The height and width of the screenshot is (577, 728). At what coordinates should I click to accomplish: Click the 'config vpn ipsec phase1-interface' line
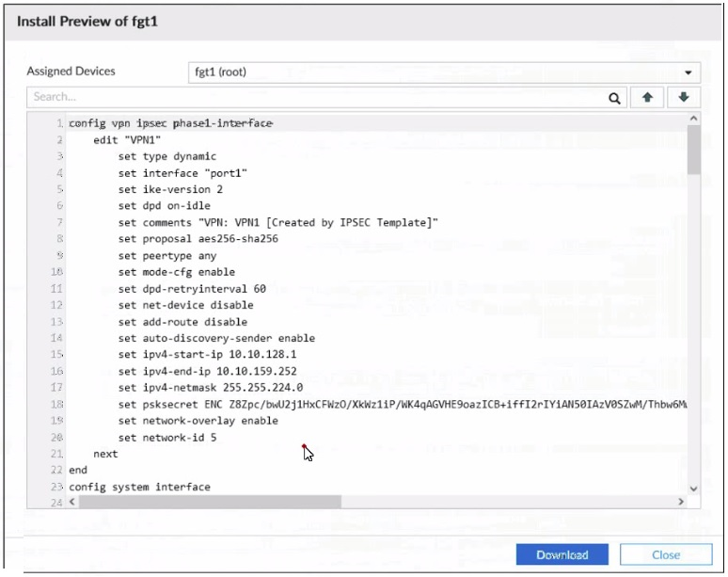170,123
